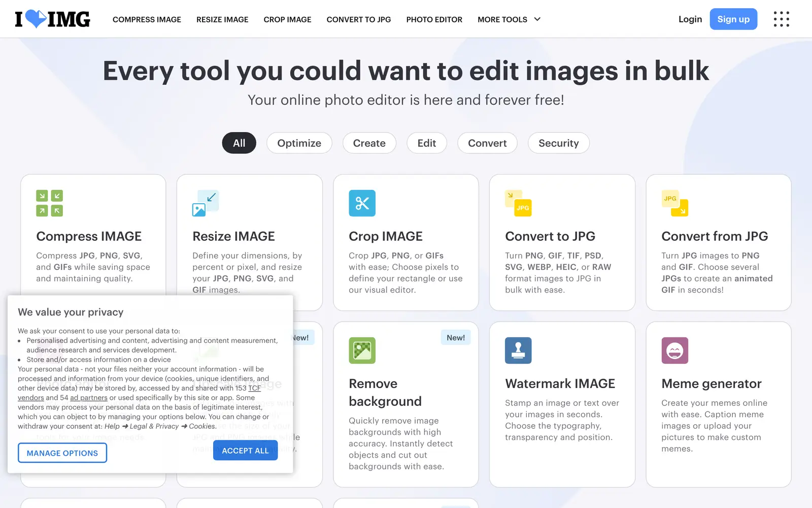Image resolution: width=812 pixels, height=508 pixels.
Task: Click the Convert to JPG icon
Action: tap(518, 203)
